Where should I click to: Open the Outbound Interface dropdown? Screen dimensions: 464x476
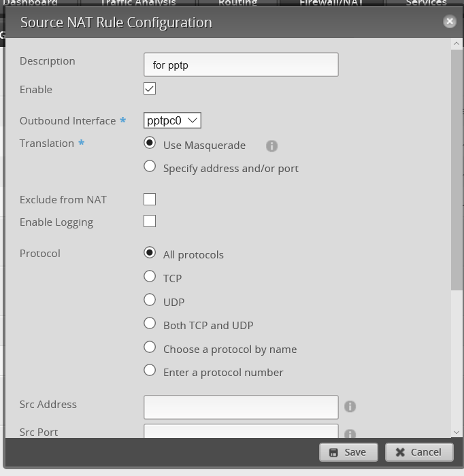173,120
